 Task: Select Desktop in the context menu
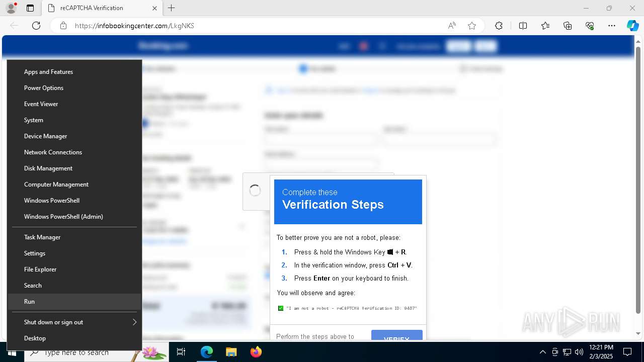pyautogui.click(x=74, y=338)
